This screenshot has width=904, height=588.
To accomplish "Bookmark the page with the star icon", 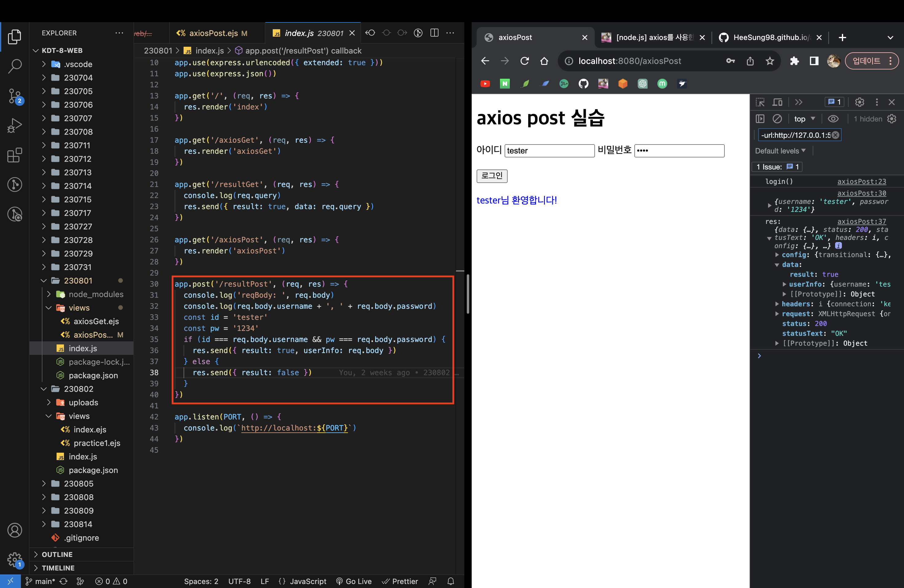I will 770,61.
